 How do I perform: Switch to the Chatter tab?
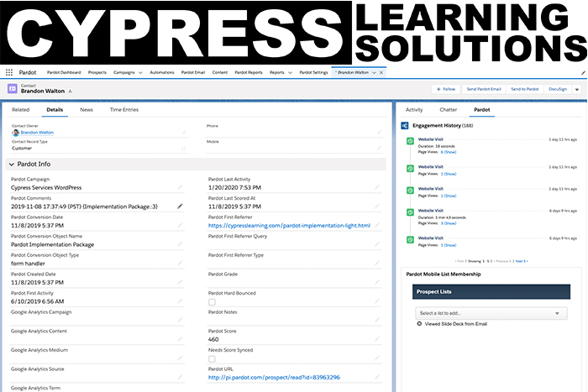(x=448, y=110)
